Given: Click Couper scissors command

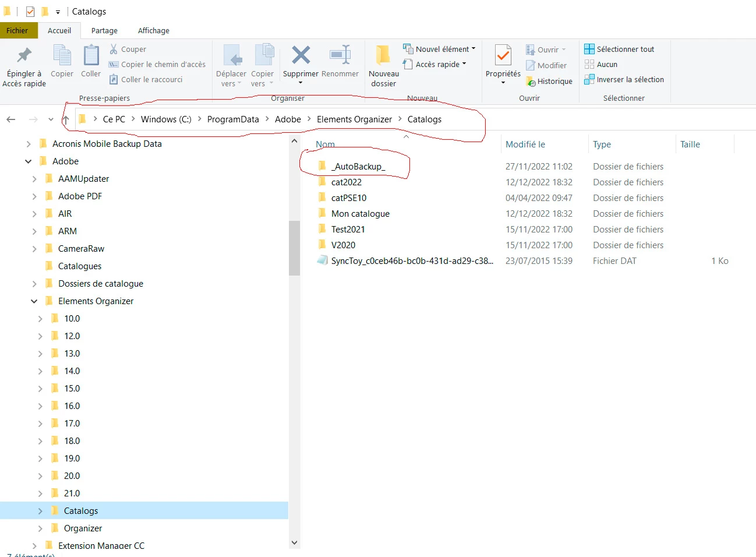Looking at the screenshot, I should [x=128, y=50].
